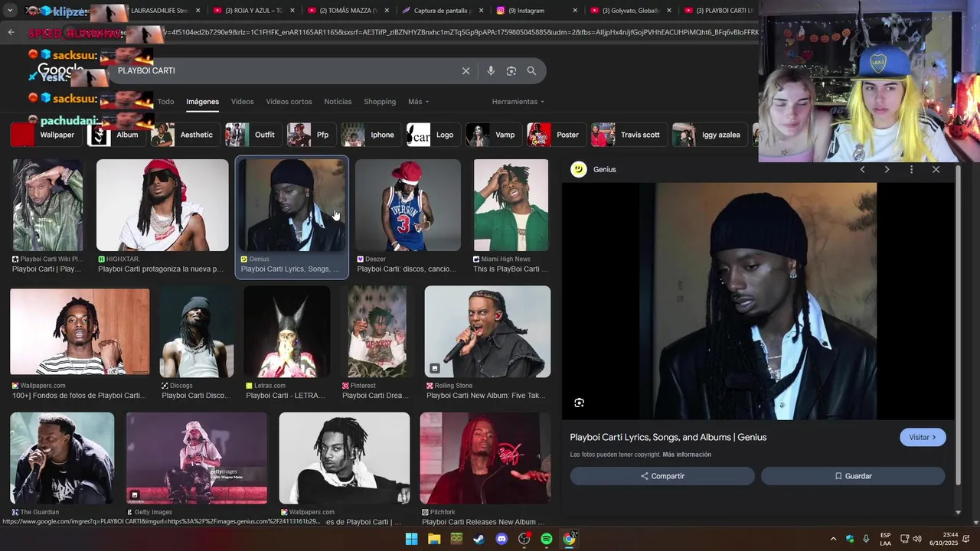Show hidden system tray icons
This screenshot has height=551, width=980.
(x=834, y=539)
